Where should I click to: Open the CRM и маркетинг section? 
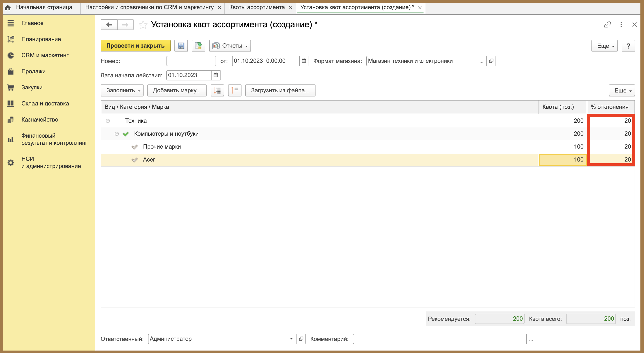pyautogui.click(x=45, y=55)
